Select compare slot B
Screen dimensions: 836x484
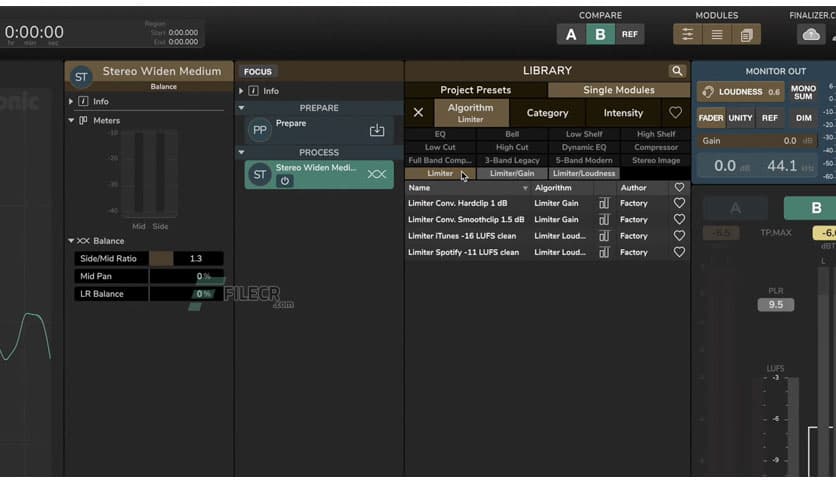[x=600, y=35]
